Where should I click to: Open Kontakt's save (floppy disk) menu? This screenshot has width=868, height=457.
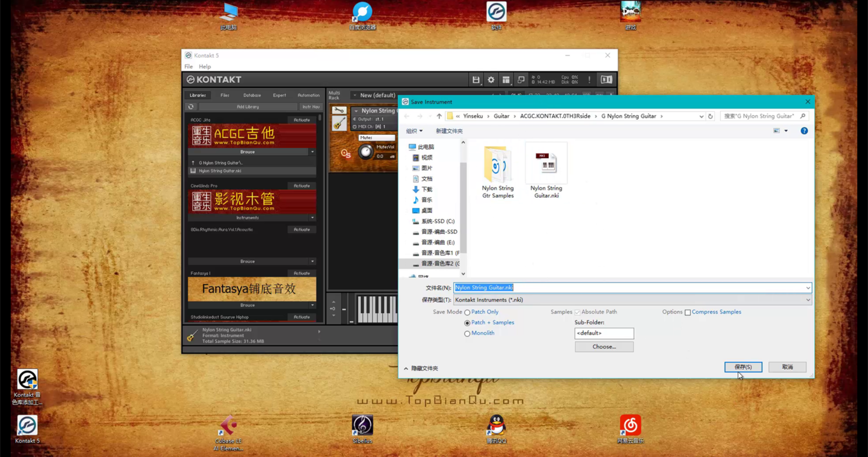coord(476,80)
